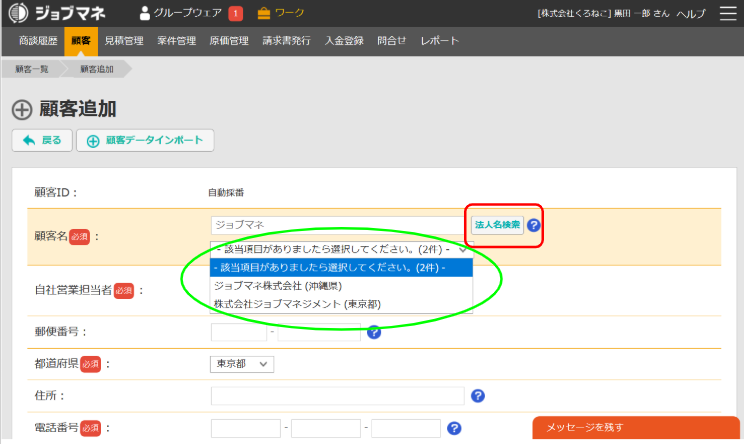Click the user name 黒田 一郎 さん
744x444 pixels.
point(642,14)
